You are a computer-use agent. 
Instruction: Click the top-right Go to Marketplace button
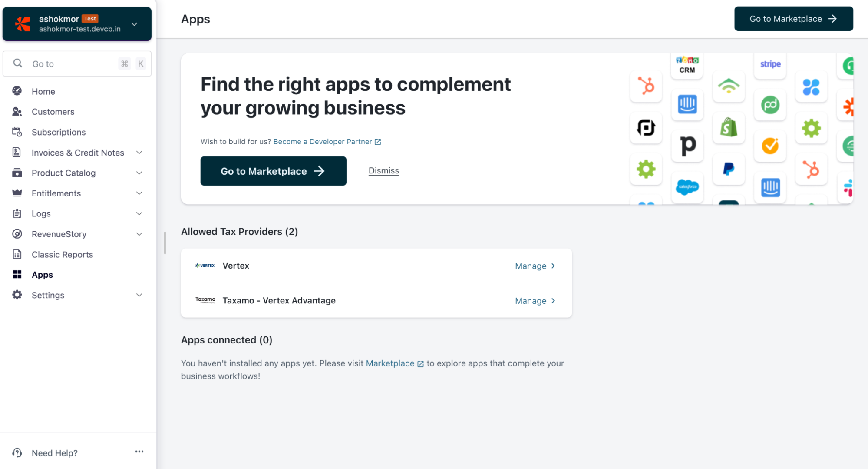(793, 19)
